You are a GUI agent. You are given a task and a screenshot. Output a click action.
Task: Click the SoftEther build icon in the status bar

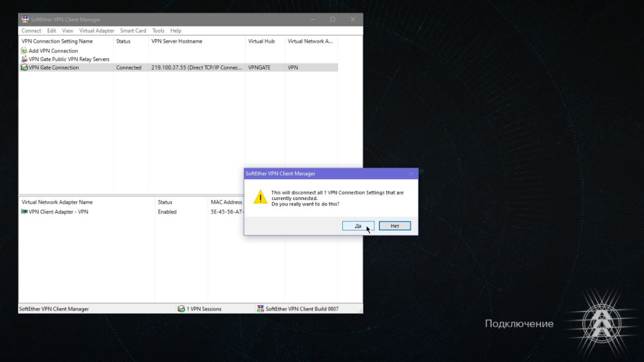pos(260,309)
